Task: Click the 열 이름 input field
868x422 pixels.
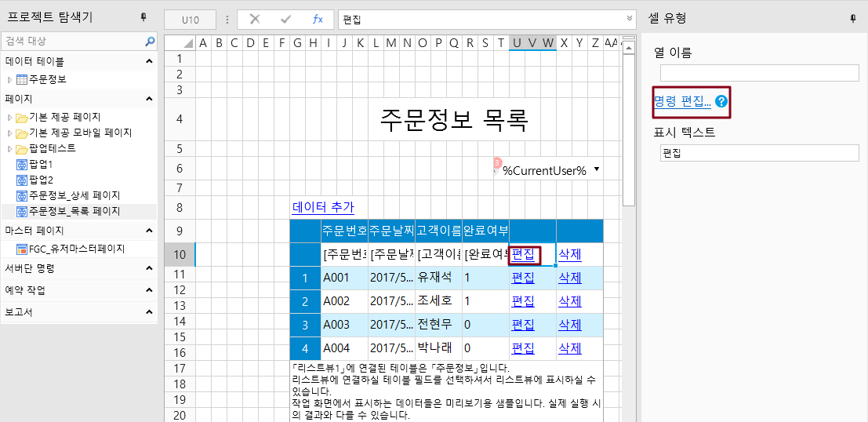Action: pyautogui.click(x=759, y=73)
